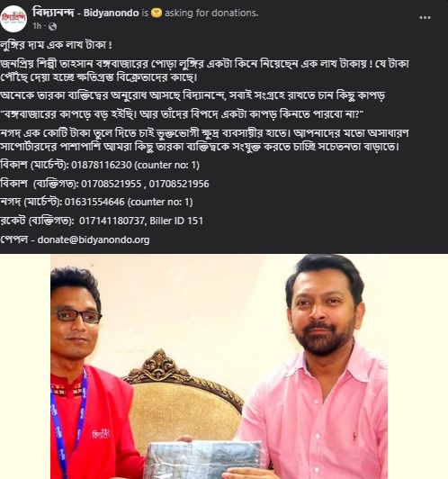Click the wrapped package held in photo
Viewport: 448px width, 479px height.
pyautogui.click(x=204, y=460)
